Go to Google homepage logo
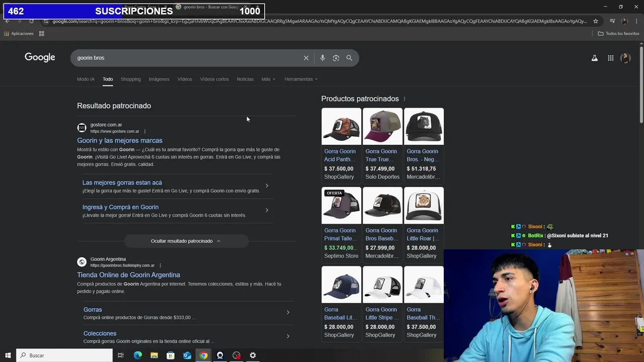The height and width of the screenshot is (362, 644). pos(40,57)
